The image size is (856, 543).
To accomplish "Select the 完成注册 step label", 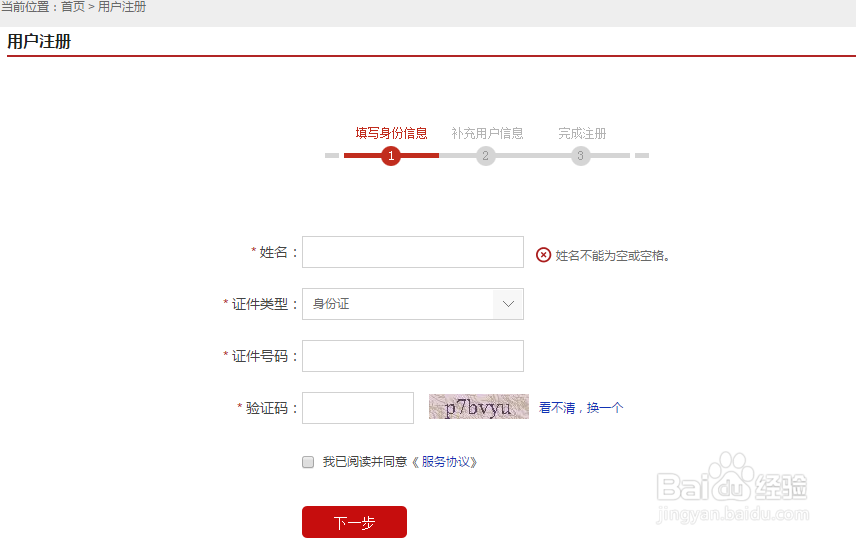I will [582, 133].
